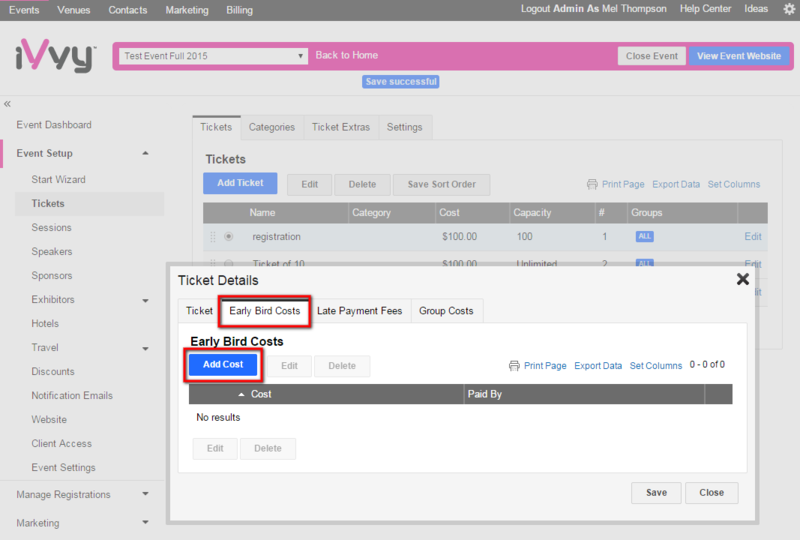The height and width of the screenshot is (540, 800).
Task: Open the Test Event Full 2015 dropdown
Action: point(213,56)
